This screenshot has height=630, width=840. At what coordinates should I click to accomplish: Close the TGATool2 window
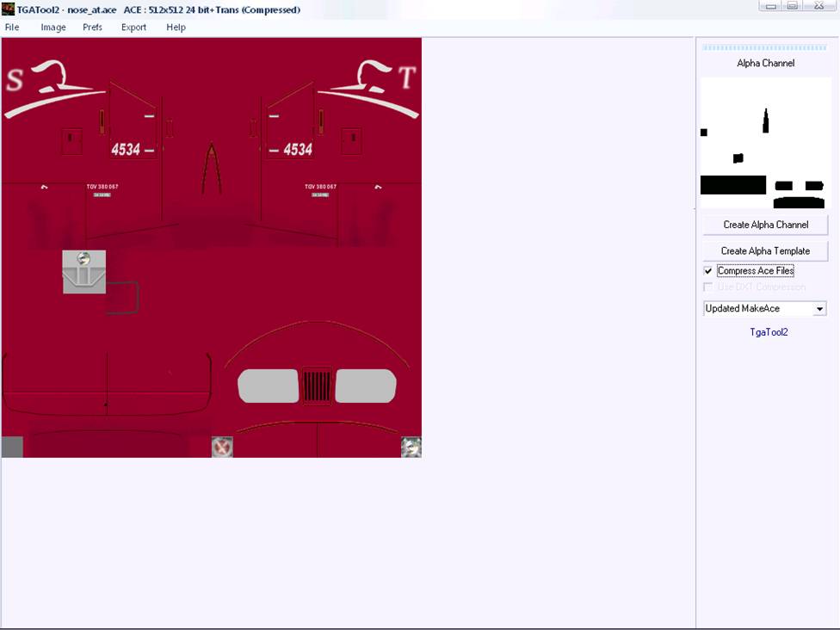pos(819,6)
